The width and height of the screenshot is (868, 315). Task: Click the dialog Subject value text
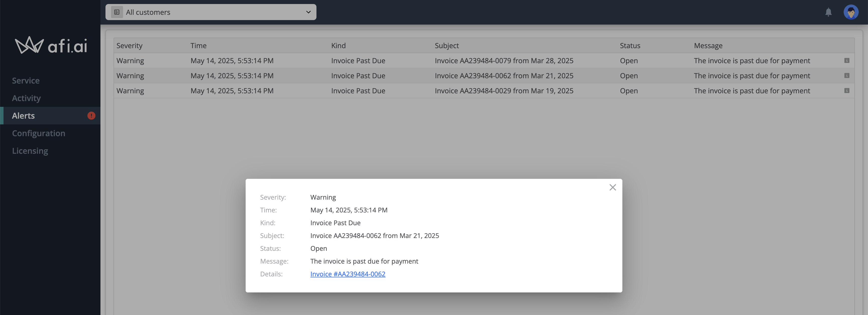374,235
